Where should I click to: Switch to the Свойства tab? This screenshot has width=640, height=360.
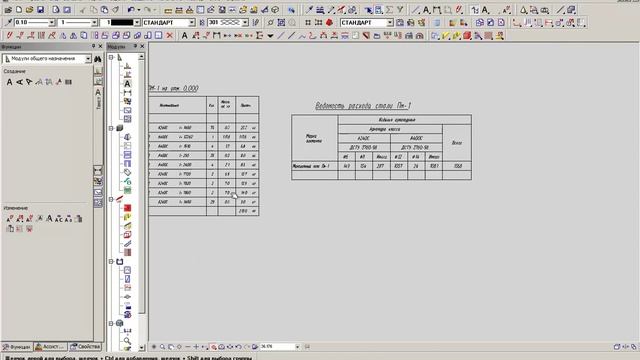[x=85, y=347]
